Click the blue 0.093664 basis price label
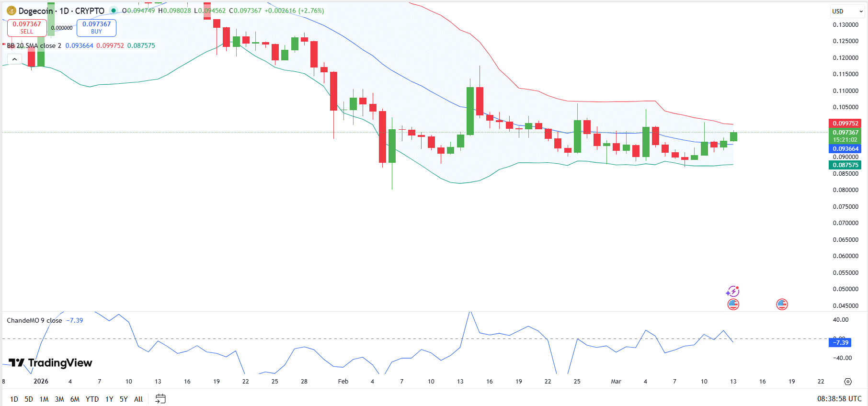Viewport: 868px width, 406px height. [x=845, y=149]
